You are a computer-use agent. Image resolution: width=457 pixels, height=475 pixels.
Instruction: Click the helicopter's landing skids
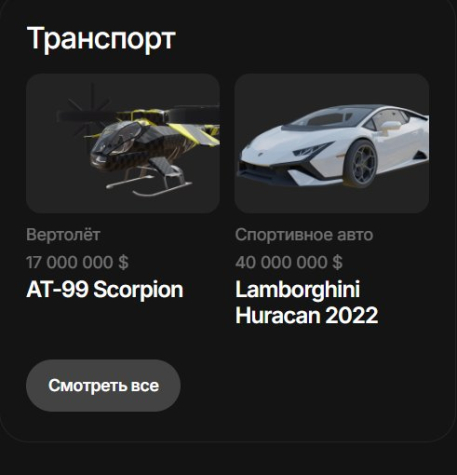pos(150,185)
